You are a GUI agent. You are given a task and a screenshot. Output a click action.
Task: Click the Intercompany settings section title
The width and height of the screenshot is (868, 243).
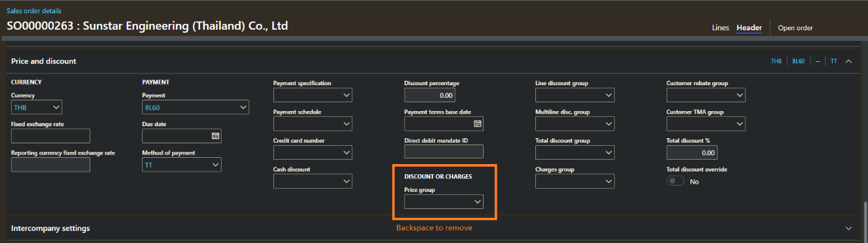pos(51,228)
